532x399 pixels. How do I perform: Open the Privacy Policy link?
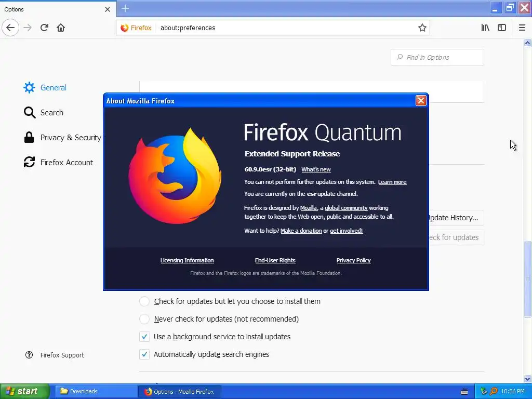pos(353,260)
